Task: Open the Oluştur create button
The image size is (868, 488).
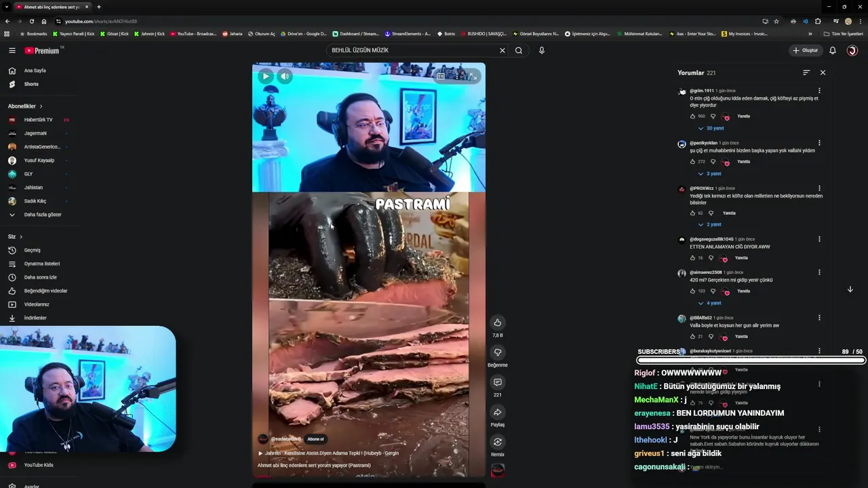Action: pyautogui.click(x=806, y=50)
